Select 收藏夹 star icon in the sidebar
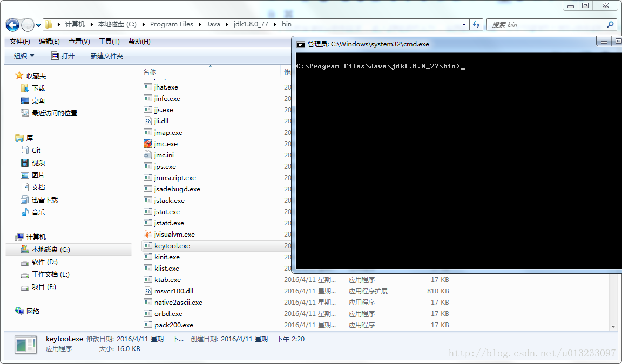Screen dimensions: 622x364 point(19,75)
